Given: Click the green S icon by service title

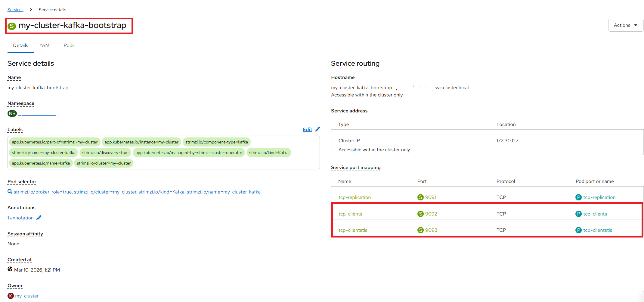Looking at the screenshot, I should [12, 26].
